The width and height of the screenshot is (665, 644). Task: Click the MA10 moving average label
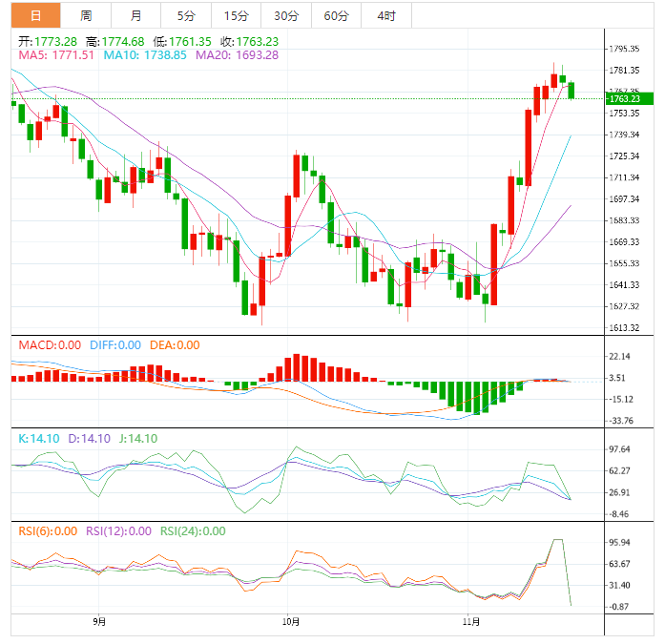point(144,55)
